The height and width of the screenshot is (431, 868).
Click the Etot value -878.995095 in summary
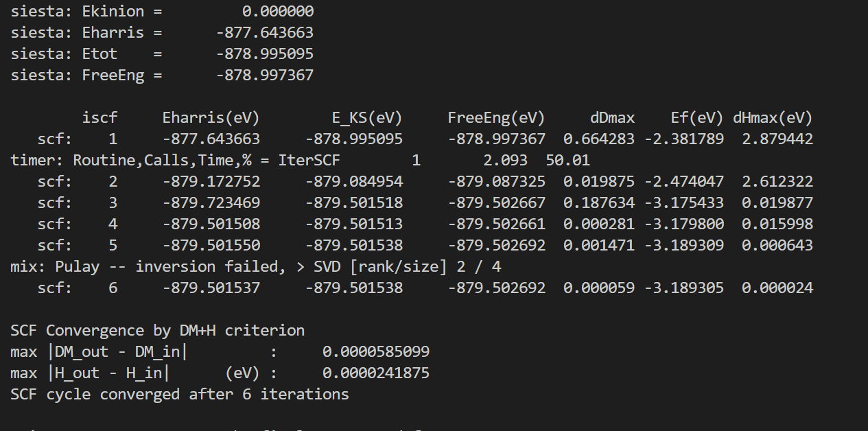pos(264,54)
